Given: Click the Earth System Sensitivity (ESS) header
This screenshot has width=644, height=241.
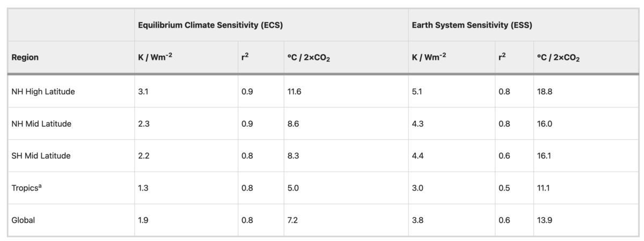Looking at the screenshot, I should pyautogui.click(x=471, y=25).
